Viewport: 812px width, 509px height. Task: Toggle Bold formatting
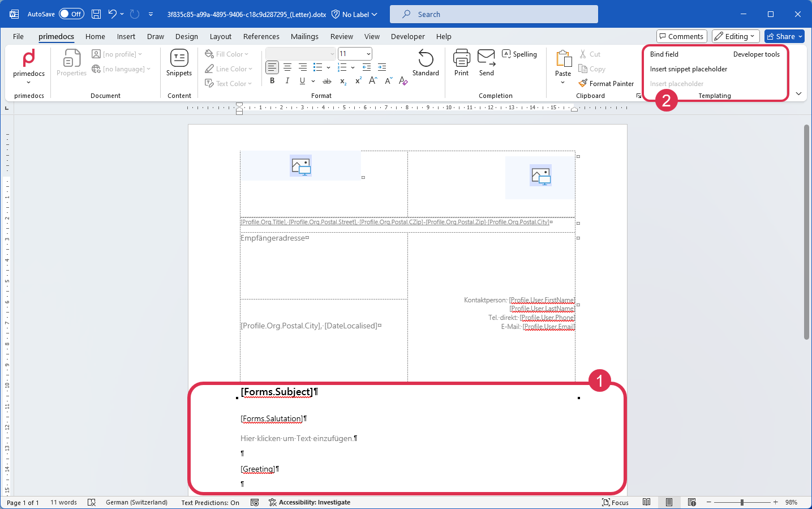(x=272, y=81)
